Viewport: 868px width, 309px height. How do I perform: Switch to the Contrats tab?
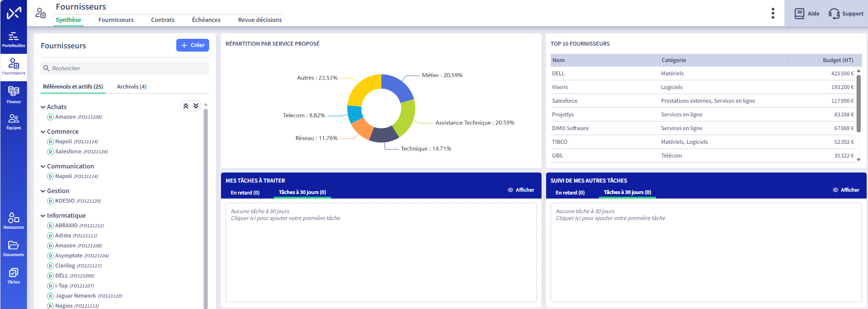pos(163,20)
